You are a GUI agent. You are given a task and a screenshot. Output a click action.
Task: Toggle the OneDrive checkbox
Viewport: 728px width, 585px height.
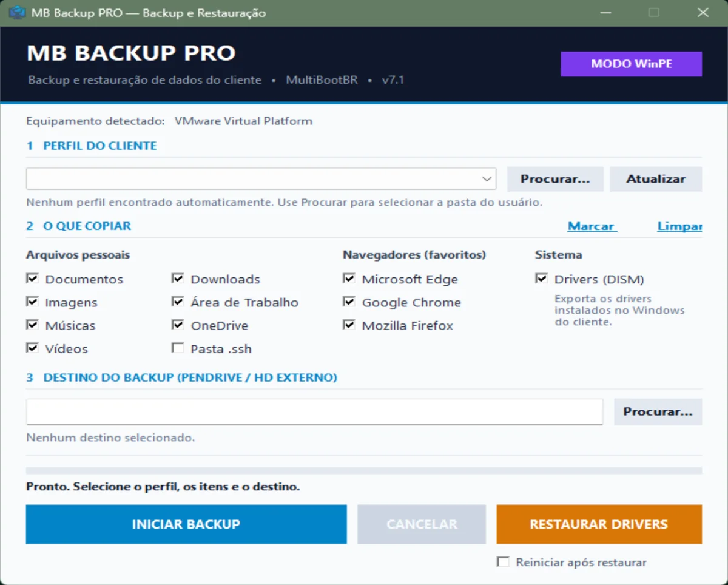pyautogui.click(x=178, y=325)
